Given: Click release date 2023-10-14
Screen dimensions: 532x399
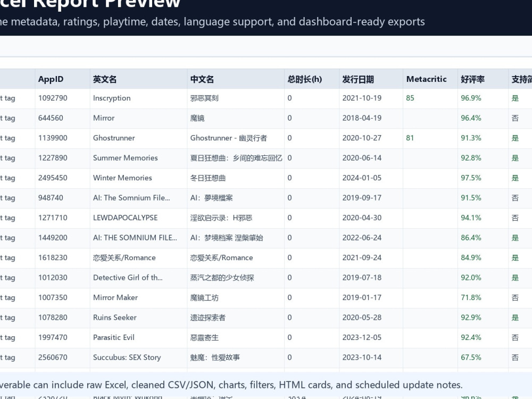Looking at the screenshot, I should click(362, 358).
